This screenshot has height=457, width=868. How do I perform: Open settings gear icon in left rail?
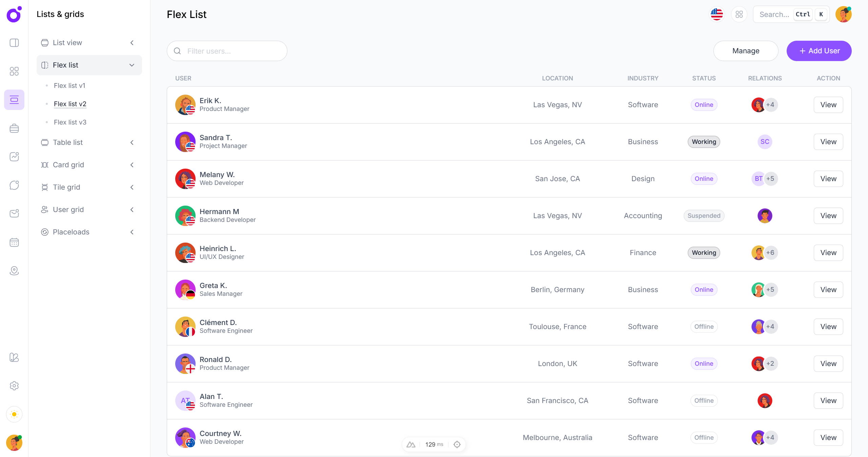(14, 386)
